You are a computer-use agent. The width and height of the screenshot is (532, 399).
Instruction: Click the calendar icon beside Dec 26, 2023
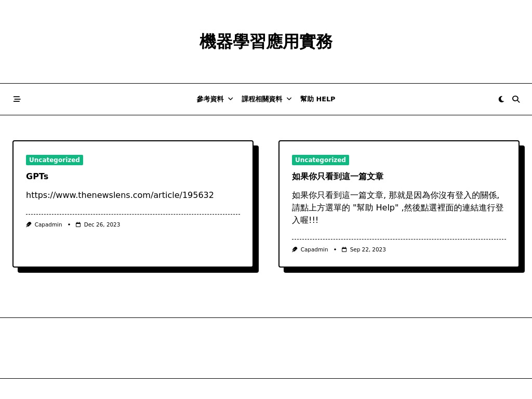pos(78,224)
